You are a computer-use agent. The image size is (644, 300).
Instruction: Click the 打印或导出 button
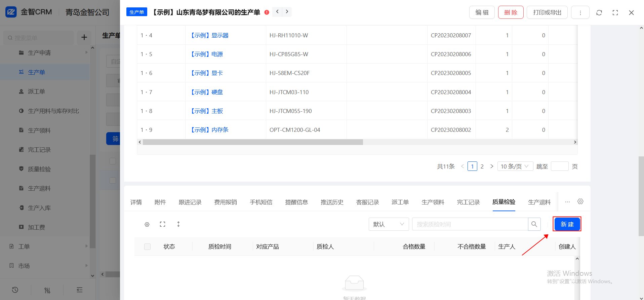547,12
